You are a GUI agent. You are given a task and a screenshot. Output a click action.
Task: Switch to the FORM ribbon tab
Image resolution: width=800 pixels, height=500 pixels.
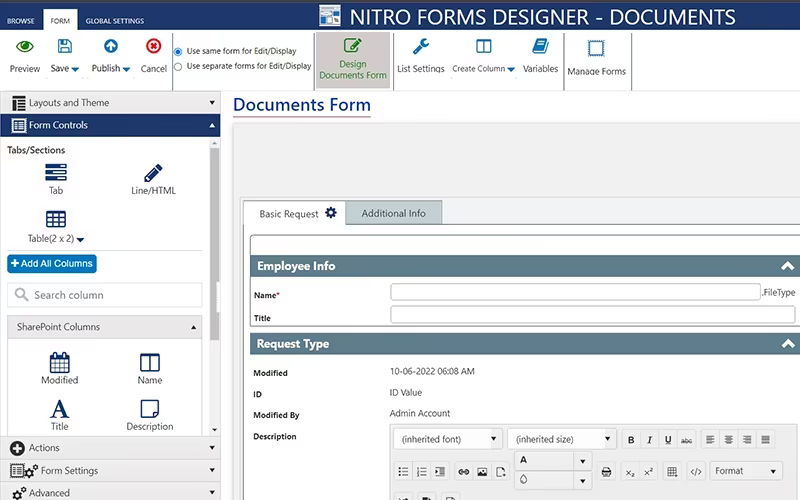(60, 21)
